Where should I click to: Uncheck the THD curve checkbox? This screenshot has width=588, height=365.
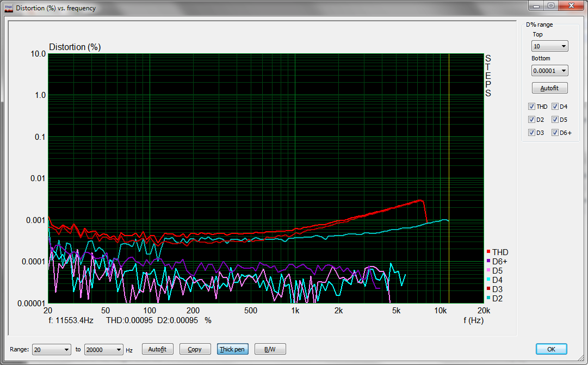tap(531, 107)
